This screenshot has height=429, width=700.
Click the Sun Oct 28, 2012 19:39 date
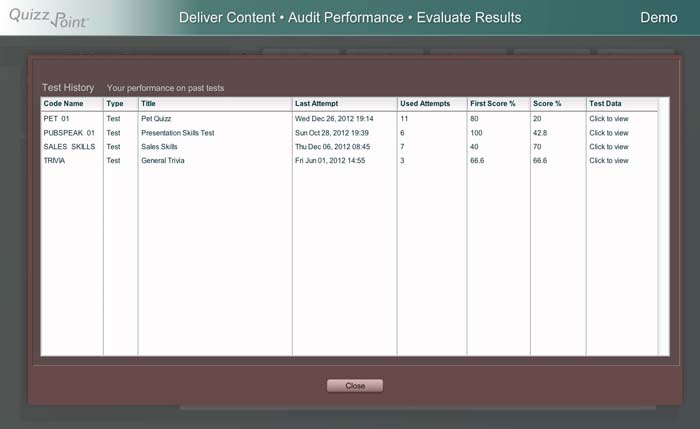(332, 133)
